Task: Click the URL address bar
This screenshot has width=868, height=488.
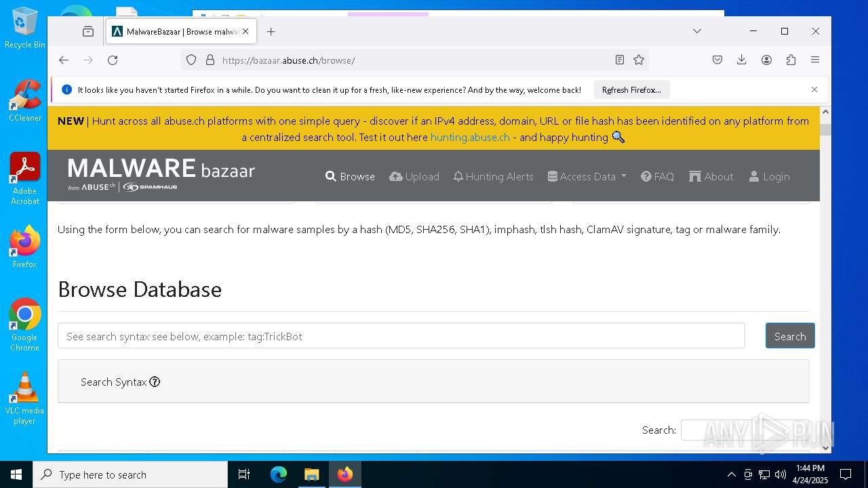Action: [414, 60]
